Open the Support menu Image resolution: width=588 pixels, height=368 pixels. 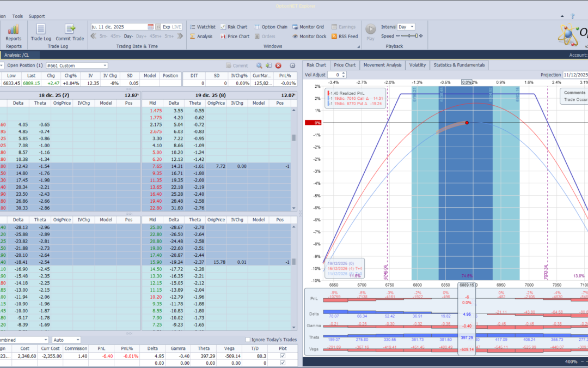point(37,16)
